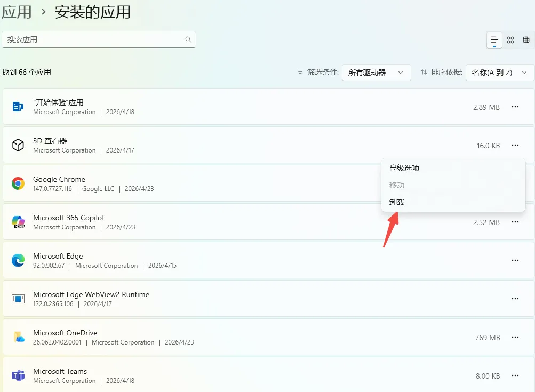Switch to list view layout

(x=494, y=40)
